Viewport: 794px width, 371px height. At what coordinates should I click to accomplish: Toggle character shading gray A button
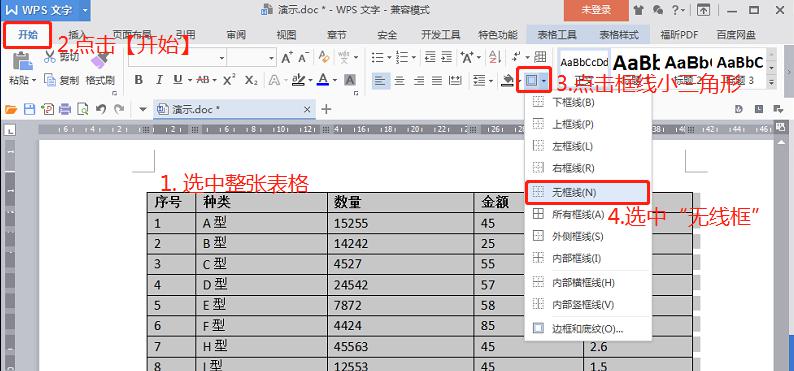350,80
